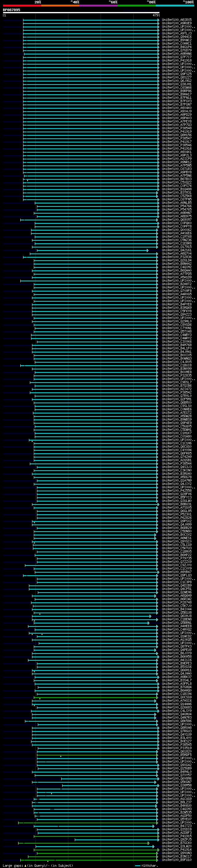Select the UniRef100_B0XIX5 label
The width and height of the screenshot is (197, 868).
pos(176,355)
